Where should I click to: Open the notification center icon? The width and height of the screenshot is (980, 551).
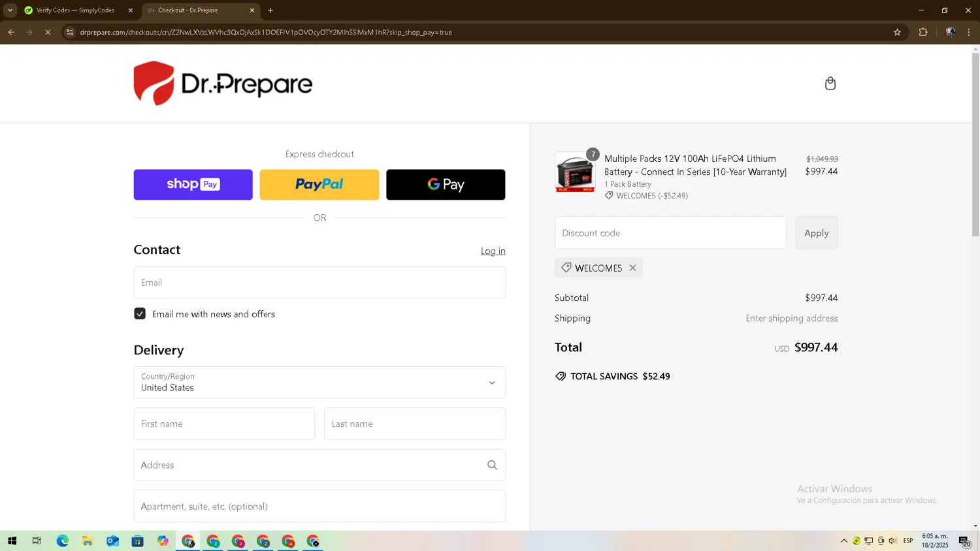click(x=965, y=541)
